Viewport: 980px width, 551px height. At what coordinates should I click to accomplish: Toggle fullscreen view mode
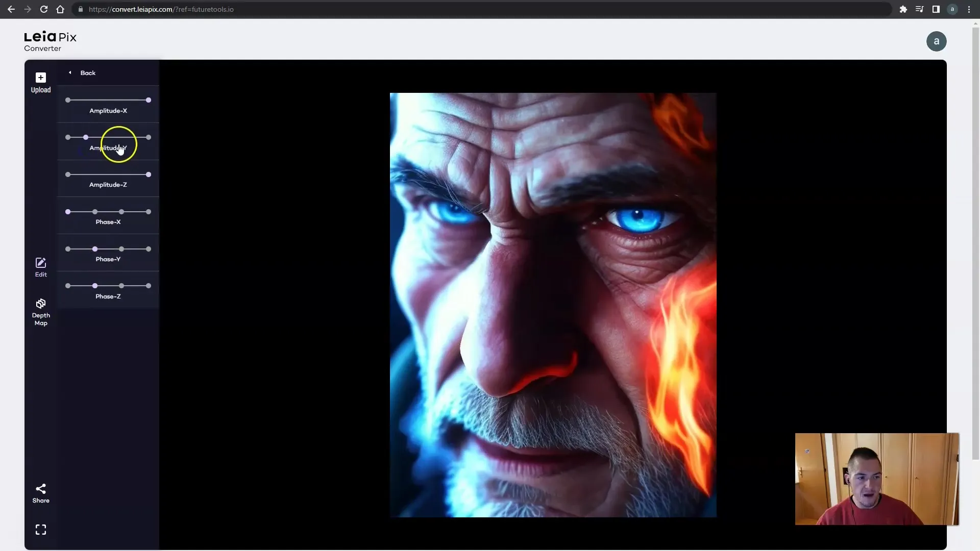(41, 530)
